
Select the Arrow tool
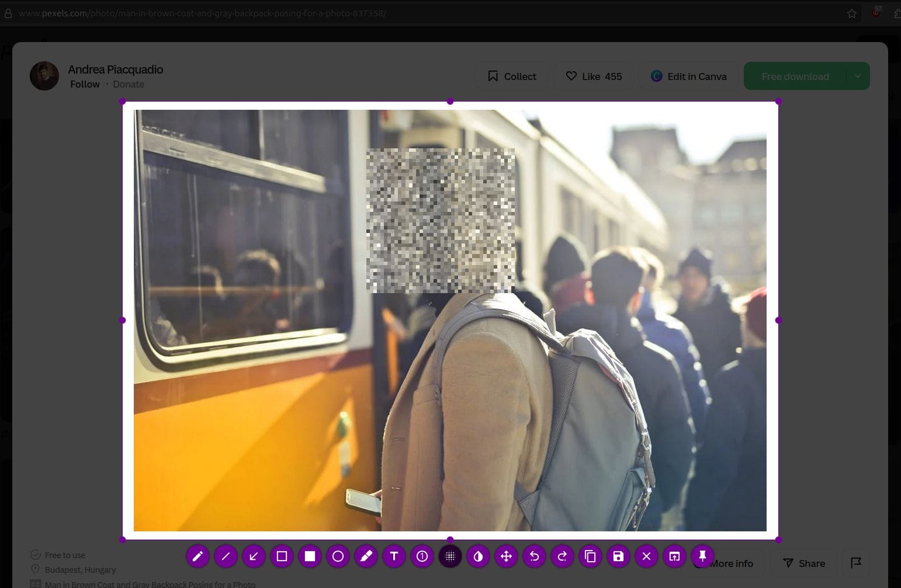click(254, 556)
